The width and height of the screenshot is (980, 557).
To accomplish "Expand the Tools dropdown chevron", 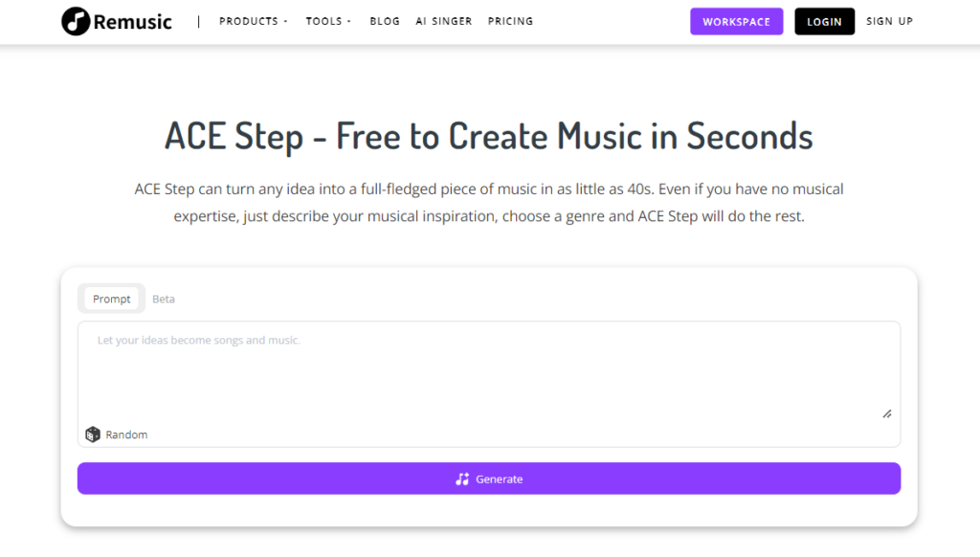I will (x=348, y=20).
